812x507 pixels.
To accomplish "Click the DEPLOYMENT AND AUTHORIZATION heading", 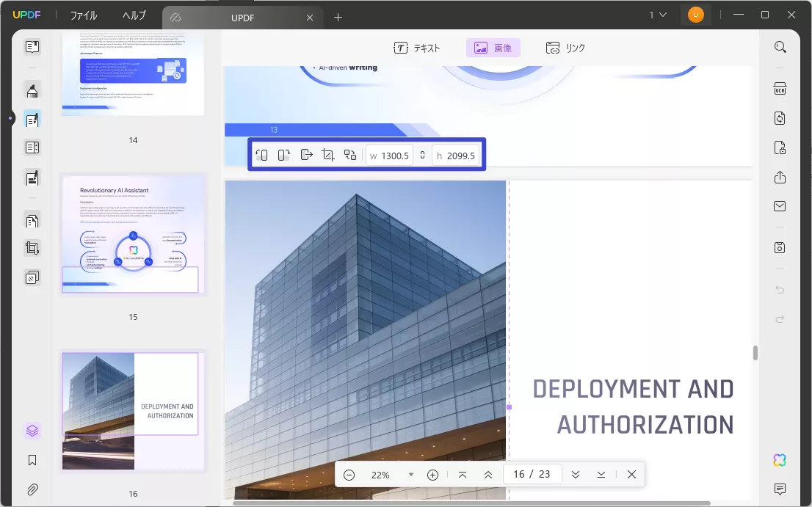I will click(634, 407).
